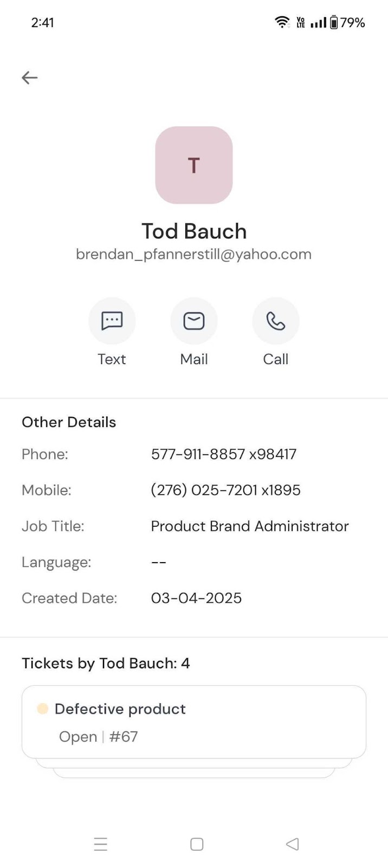Tap the yellow status dot on ticket

pos(42,709)
